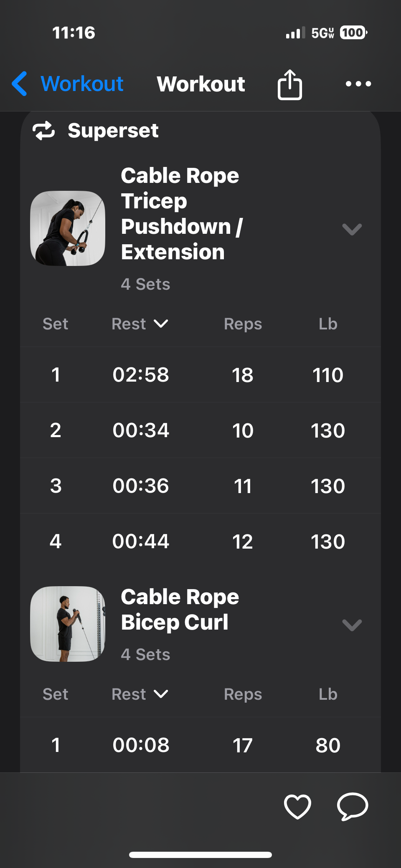Image resolution: width=401 pixels, height=868 pixels.
Task: Collapse the Cable Rope Tricep Pushdown exercise
Action: 352,229
